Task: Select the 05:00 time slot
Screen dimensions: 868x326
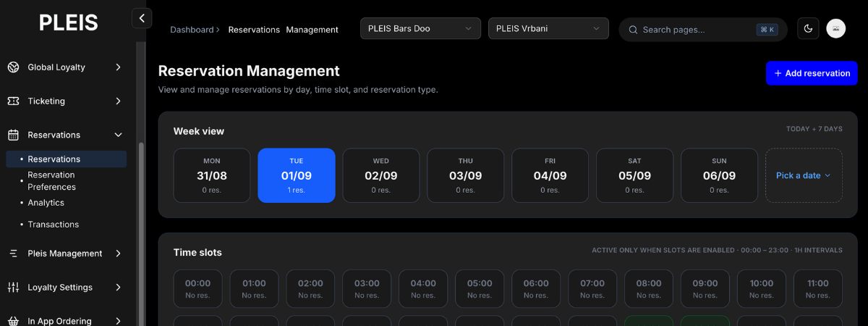Action: (480, 288)
